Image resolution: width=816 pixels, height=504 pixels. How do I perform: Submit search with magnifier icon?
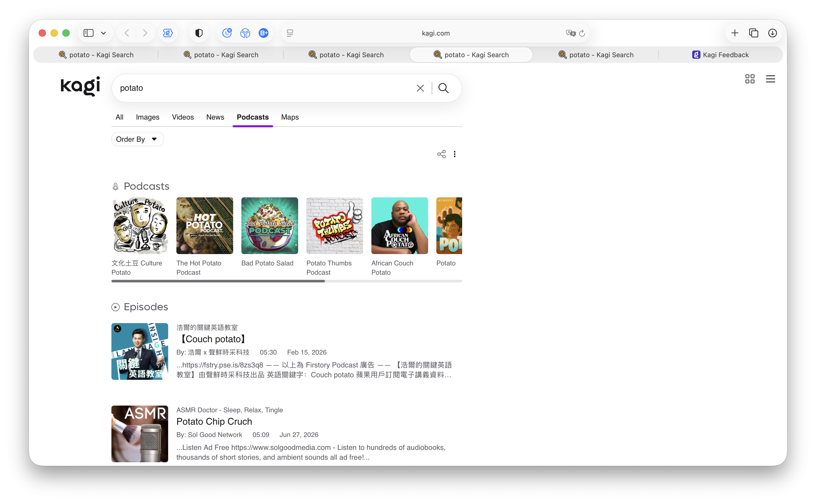pyautogui.click(x=443, y=88)
